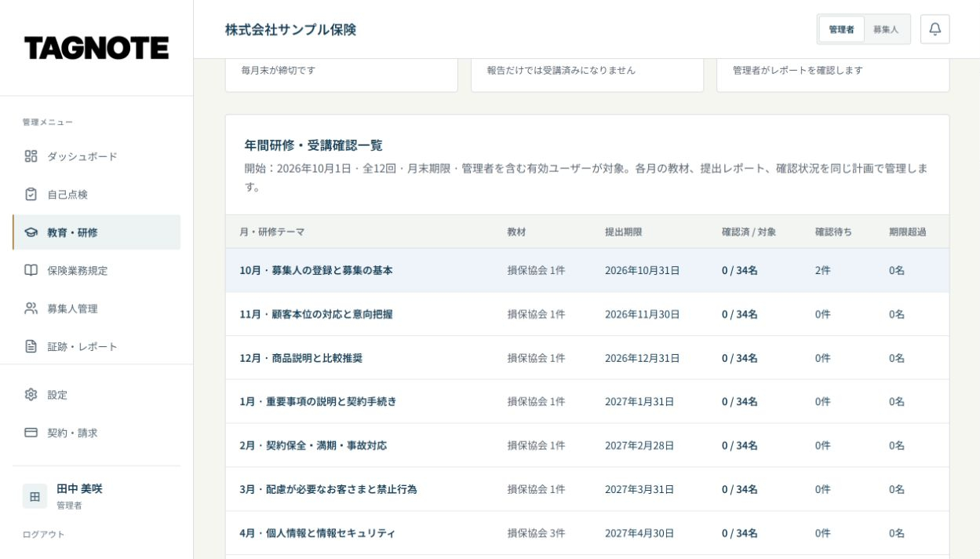The height and width of the screenshot is (559, 980).
Task: Click the 契約・請求 card icon
Action: (31, 433)
